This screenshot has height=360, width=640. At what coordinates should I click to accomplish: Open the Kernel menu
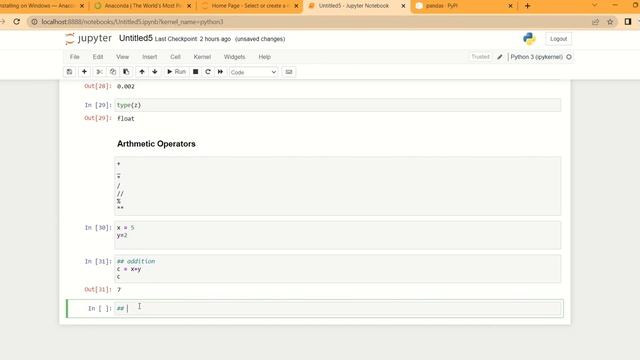(x=202, y=57)
